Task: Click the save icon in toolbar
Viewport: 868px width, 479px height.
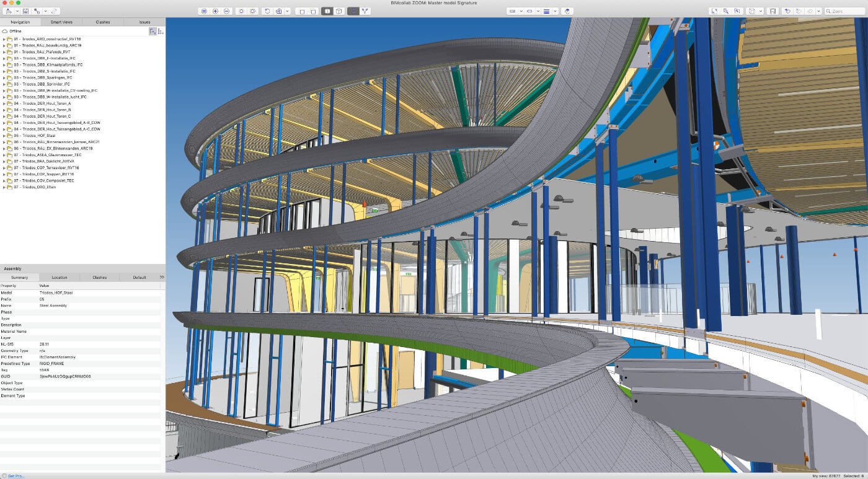Action: click(x=25, y=11)
